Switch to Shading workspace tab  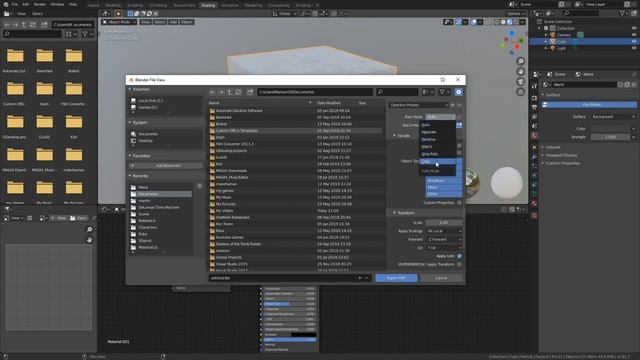point(208,5)
